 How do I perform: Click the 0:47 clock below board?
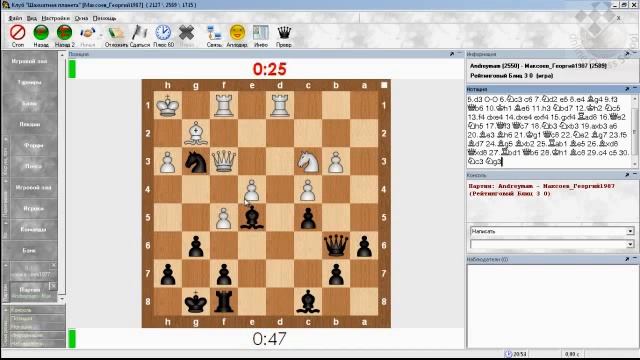click(269, 339)
